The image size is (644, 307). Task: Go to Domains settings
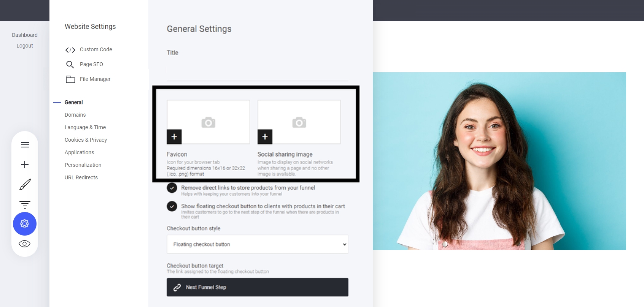[75, 115]
